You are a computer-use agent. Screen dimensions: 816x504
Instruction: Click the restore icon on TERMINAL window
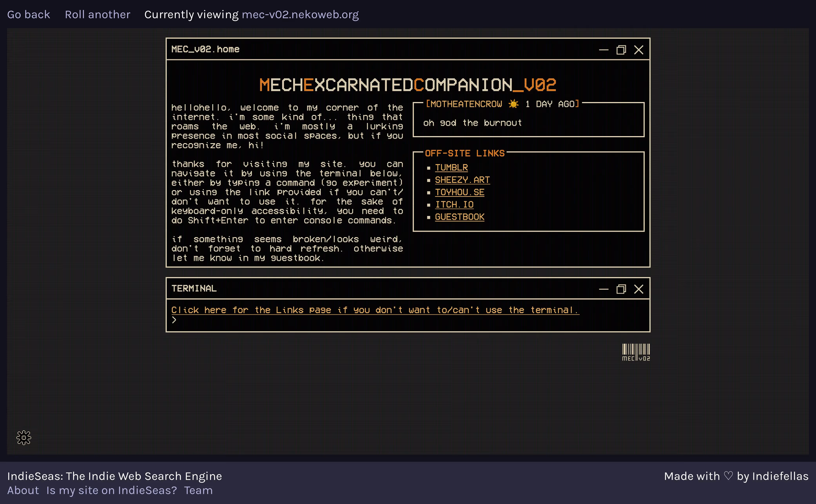click(x=621, y=289)
